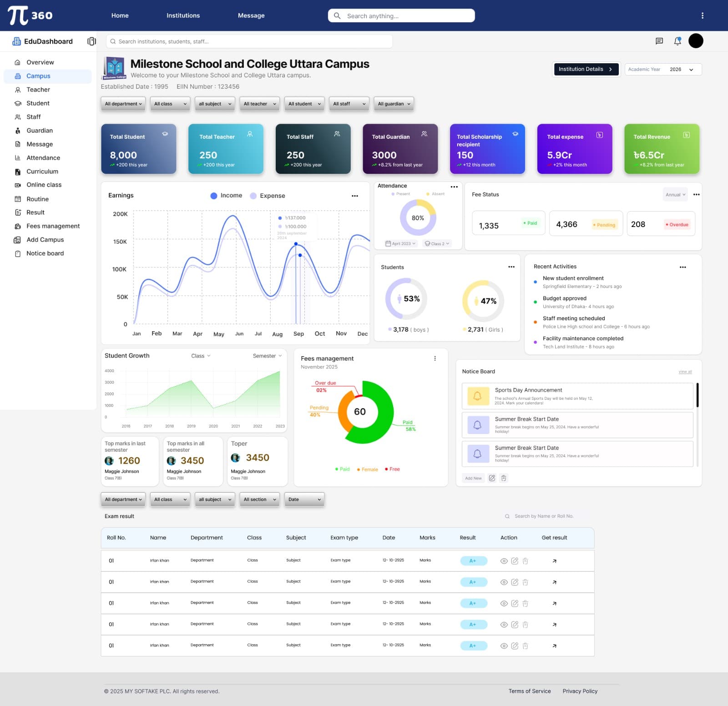Image resolution: width=728 pixels, height=706 pixels.
Task: Click the Institution Details button
Action: pos(585,69)
